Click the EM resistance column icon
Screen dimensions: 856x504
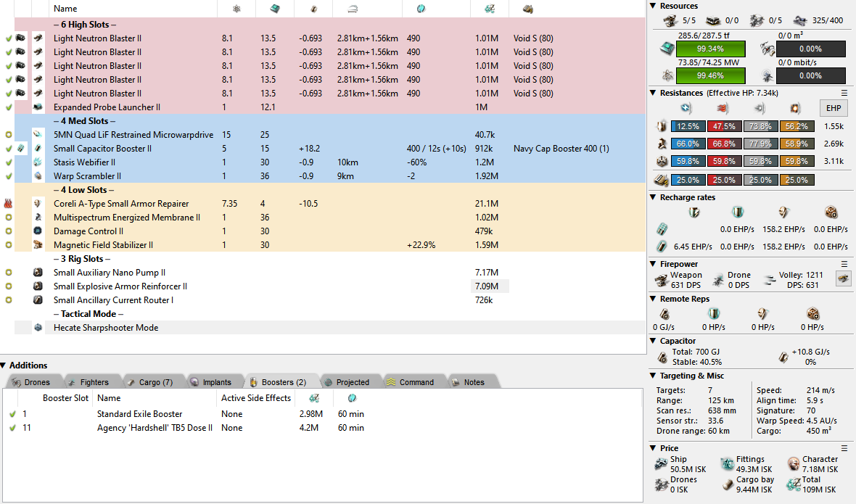686,108
